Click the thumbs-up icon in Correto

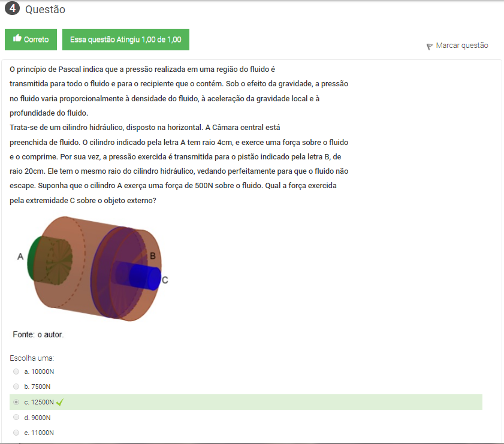pos(17,38)
